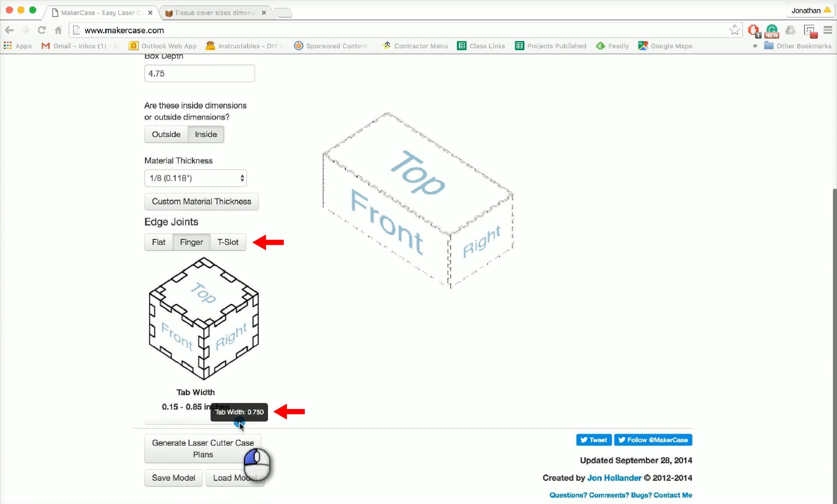Open the Chrome hamburger menu icon
837x504 pixels.
click(x=828, y=30)
